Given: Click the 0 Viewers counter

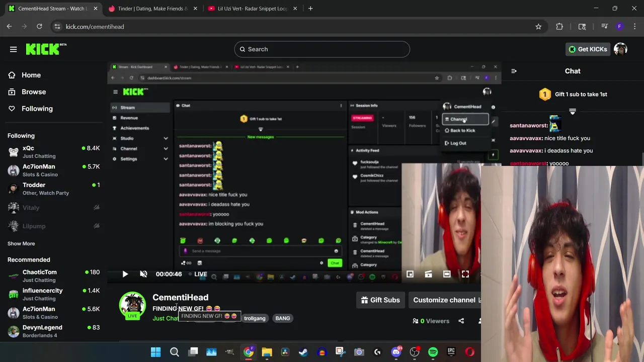Looking at the screenshot, I should [431, 321].
